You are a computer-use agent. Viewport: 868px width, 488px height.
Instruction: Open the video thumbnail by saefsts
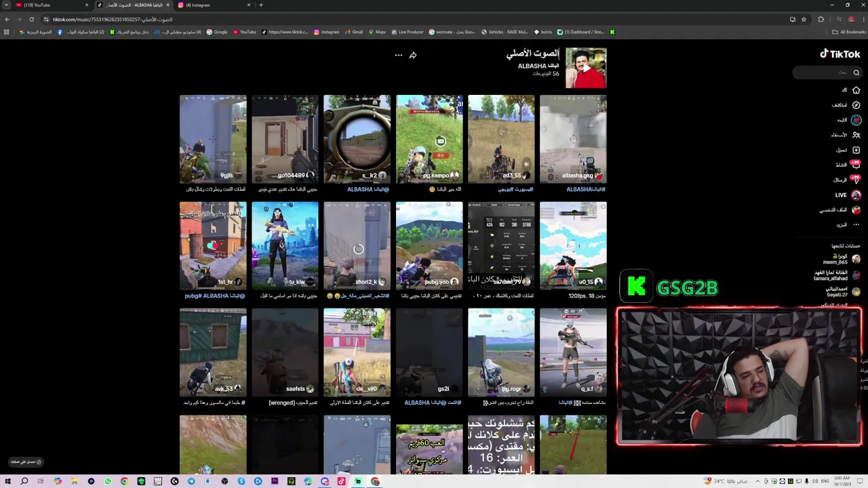[285, 352]
